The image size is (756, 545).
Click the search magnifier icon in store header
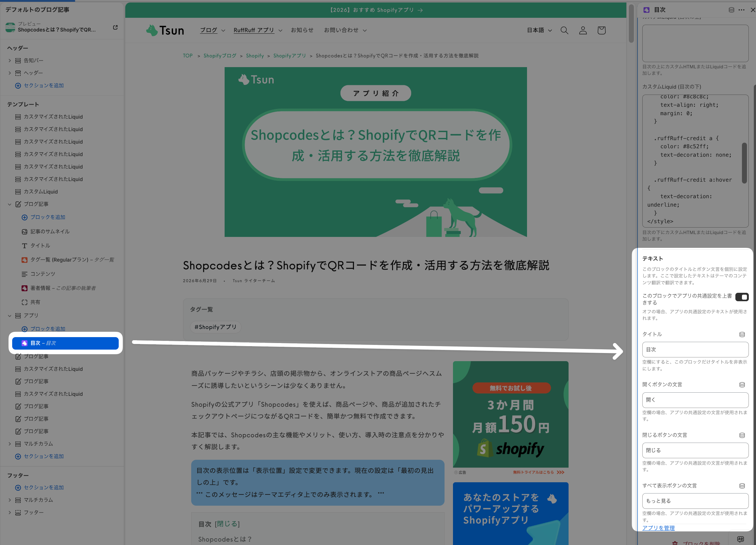point(564,30)
